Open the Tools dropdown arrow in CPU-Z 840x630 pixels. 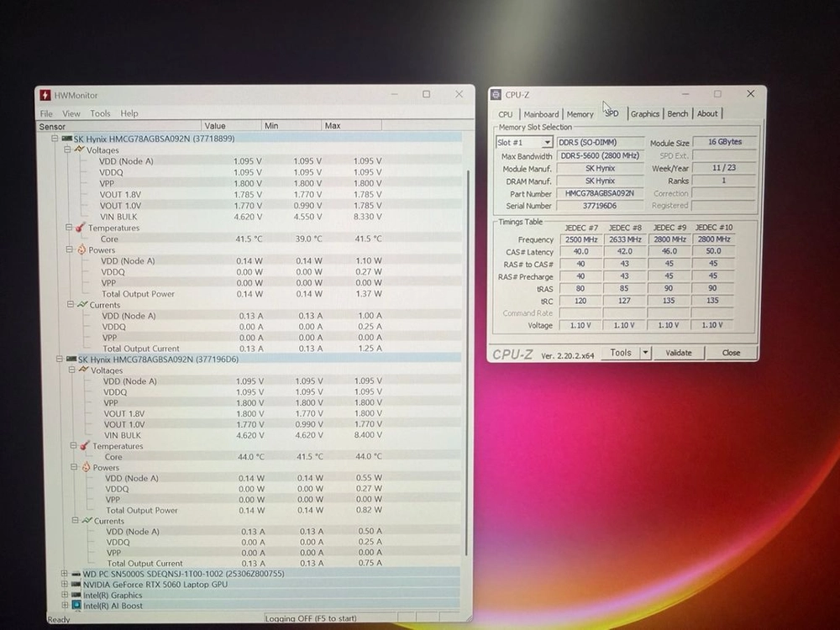[x=645, y=353]
